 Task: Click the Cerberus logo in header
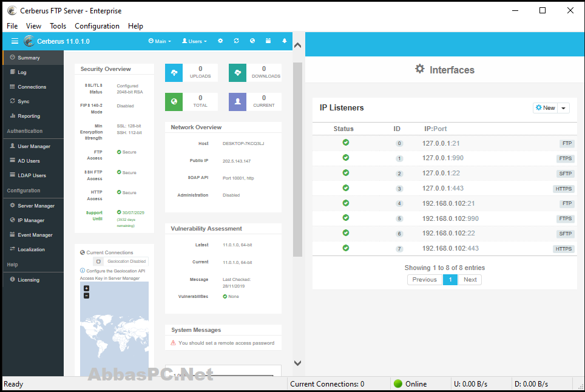tap(29, 41)
